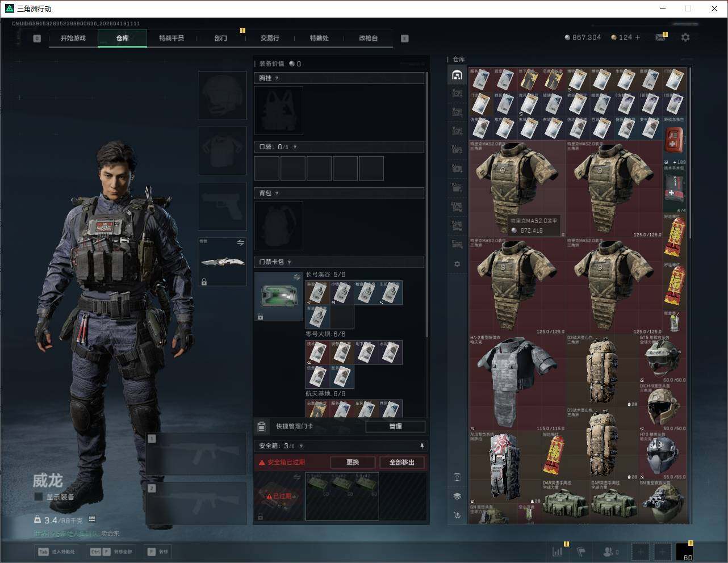Select the first keycard in warehouse grid
The height and width of the screenshot is (563, 728).
pos(481,80)
